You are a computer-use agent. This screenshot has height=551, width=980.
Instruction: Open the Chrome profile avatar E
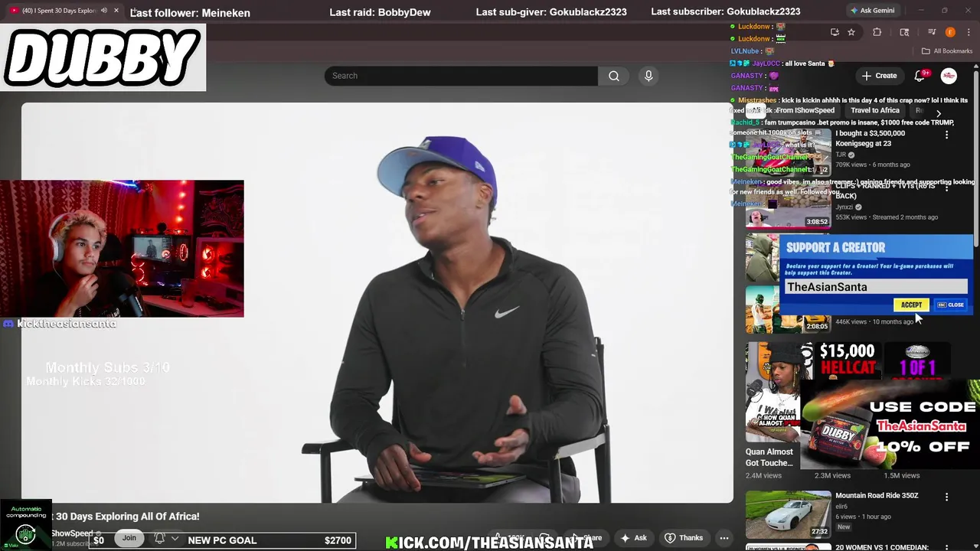[950, 32]
